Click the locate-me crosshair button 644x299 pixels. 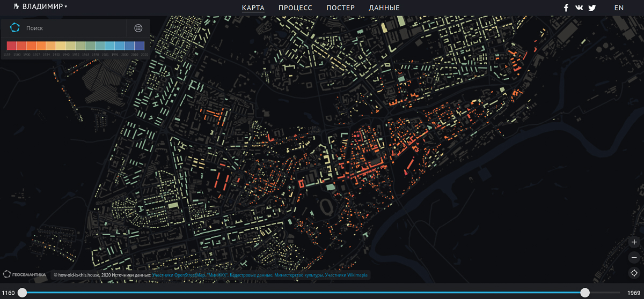pyautogui.click(x=634, y=273)
